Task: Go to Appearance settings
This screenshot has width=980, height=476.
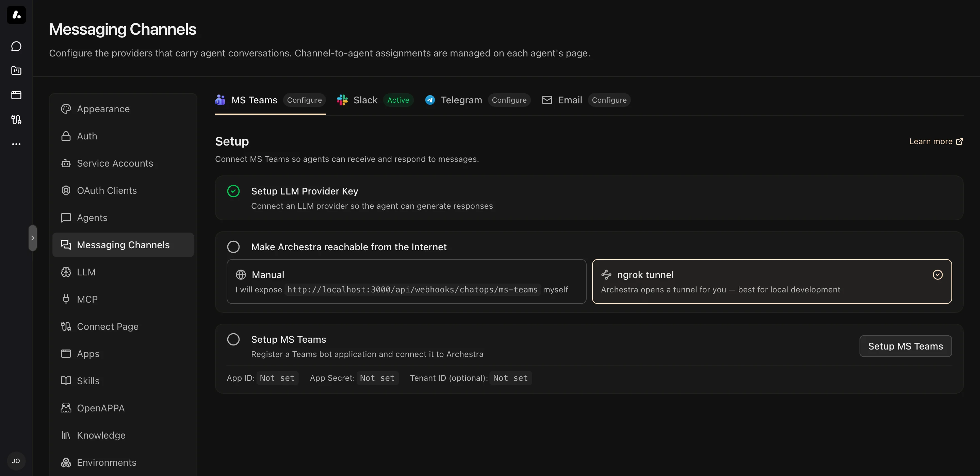Action: click(123, 109)
